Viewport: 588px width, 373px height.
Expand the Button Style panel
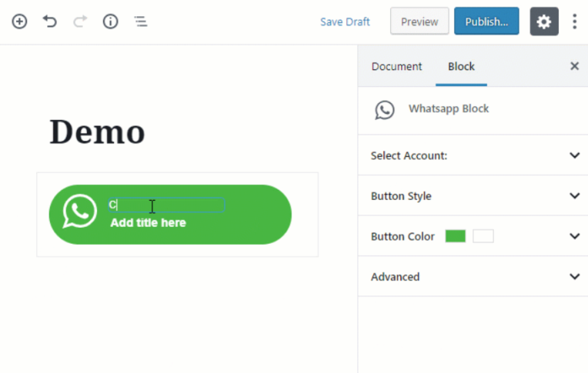(x=574, y=195)
